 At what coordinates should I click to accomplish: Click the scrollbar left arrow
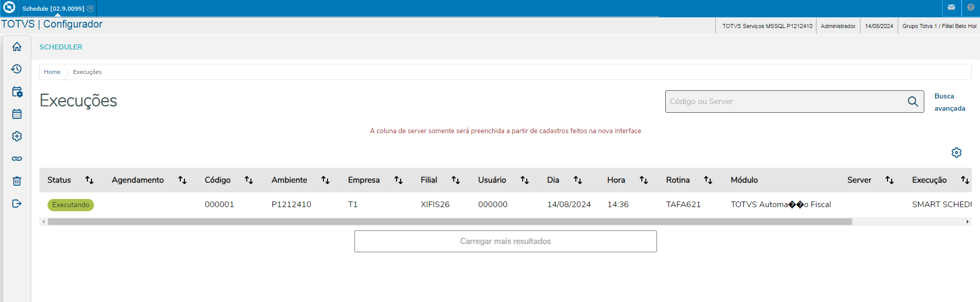pyautogui.click(x=43, y=222)
